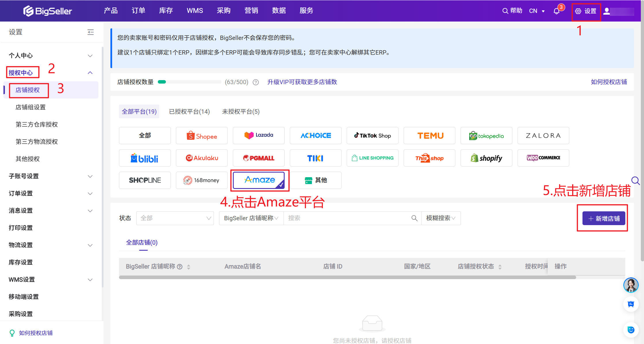This screenshot has width=644, height=344.
Task: Click the store authorization quota progress bar
Action: (190, 82)
